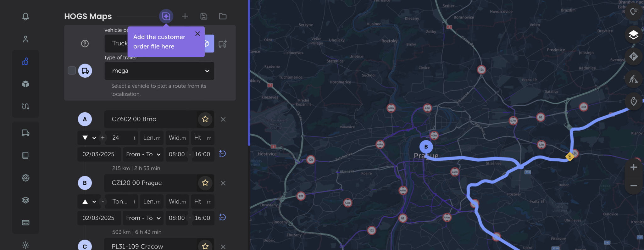
Task: Open loading type dropdown for Prague stop
Action: pos(89,202)
